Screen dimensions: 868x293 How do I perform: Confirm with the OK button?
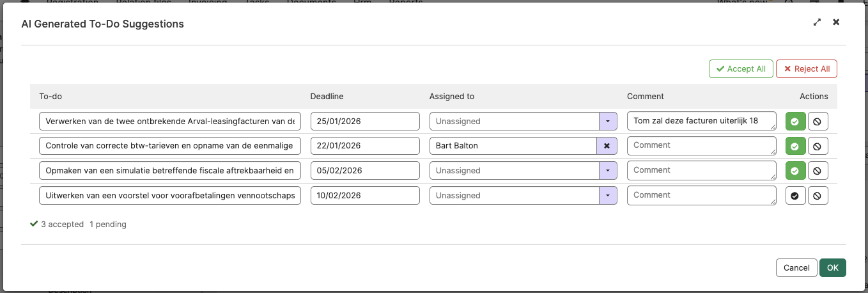(x=833, y=268)
